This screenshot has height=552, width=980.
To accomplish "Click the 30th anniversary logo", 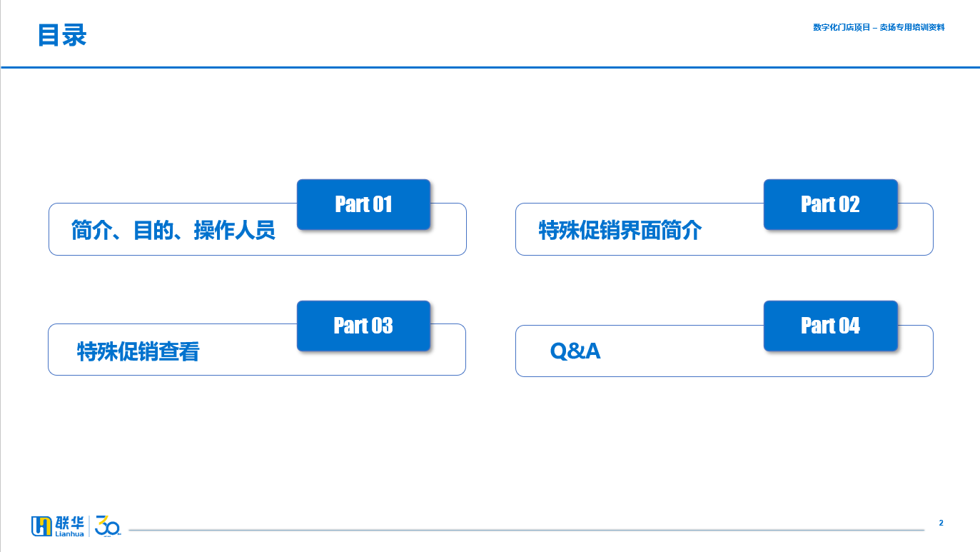I will pyautogui.click(x=108, y=525).
